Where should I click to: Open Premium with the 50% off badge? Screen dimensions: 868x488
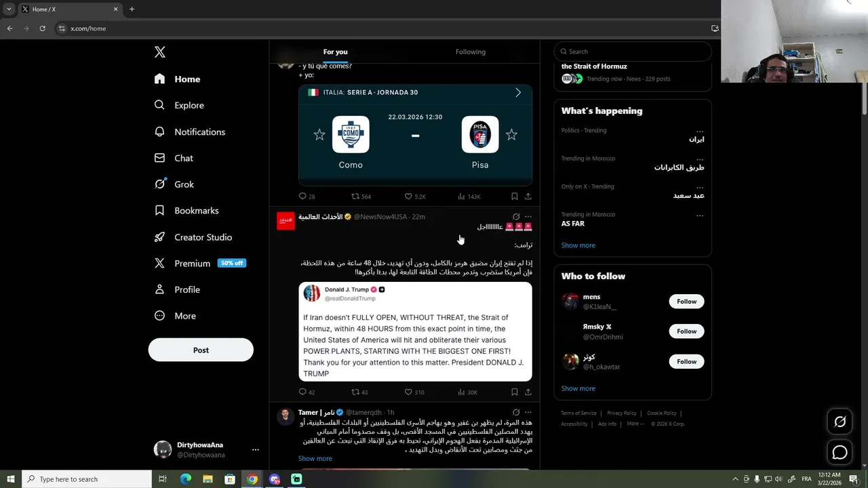(x=200, y=263)
